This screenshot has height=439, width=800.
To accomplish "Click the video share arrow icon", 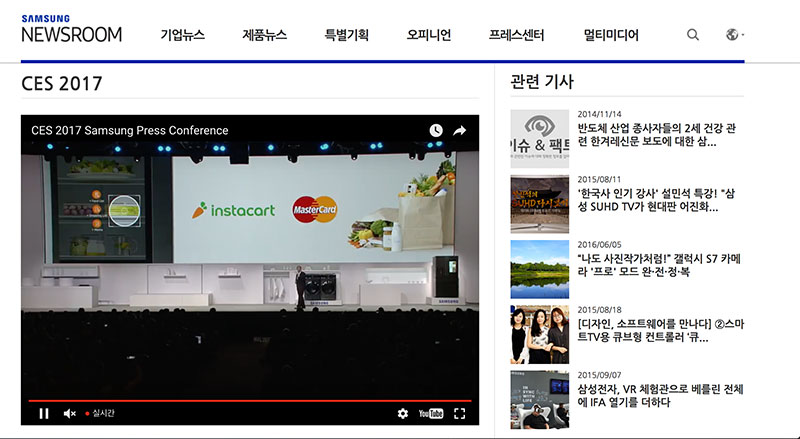I will tap(460, 131).
